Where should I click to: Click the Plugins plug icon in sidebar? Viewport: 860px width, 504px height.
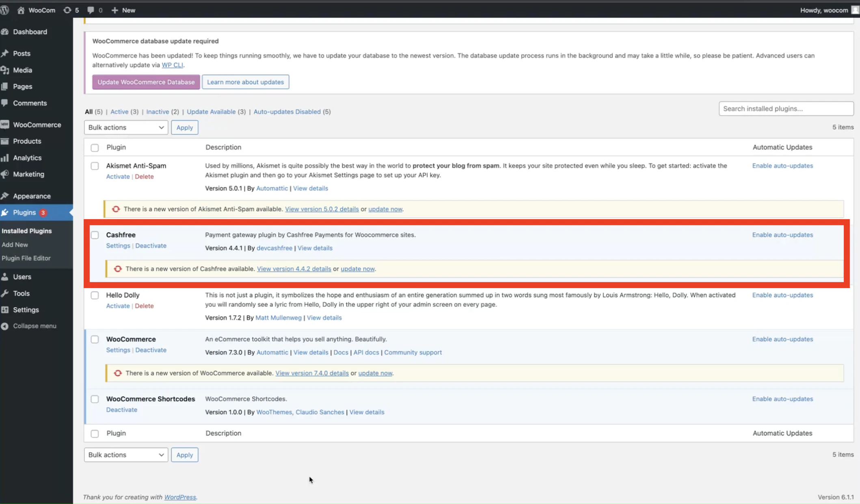point(5,212)
